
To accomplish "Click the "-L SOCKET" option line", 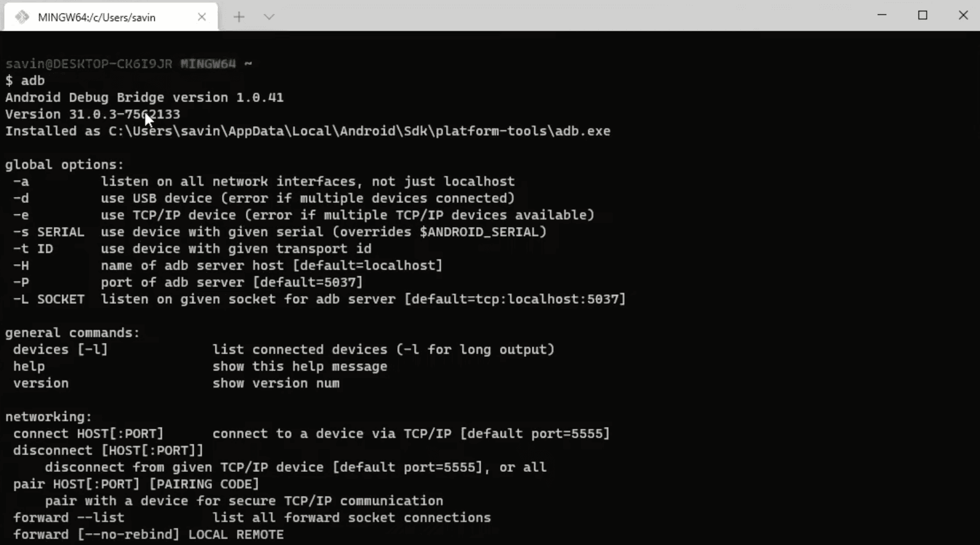I will (x=48, y=299).
